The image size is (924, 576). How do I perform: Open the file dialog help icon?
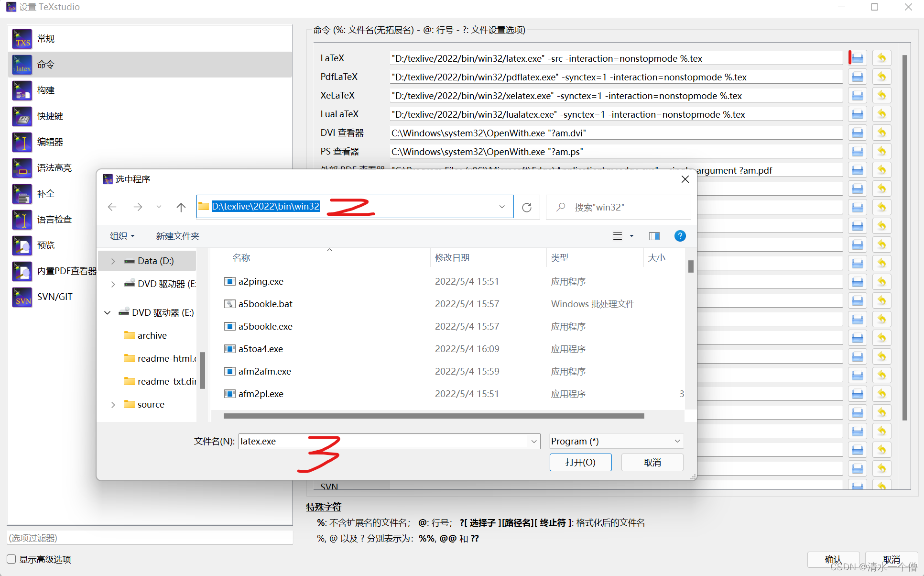click(680, 236)
